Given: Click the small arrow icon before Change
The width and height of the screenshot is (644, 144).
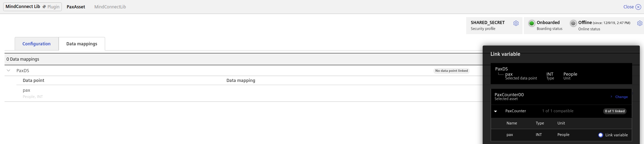Looking at the screenshot, I should pos(611,97).
